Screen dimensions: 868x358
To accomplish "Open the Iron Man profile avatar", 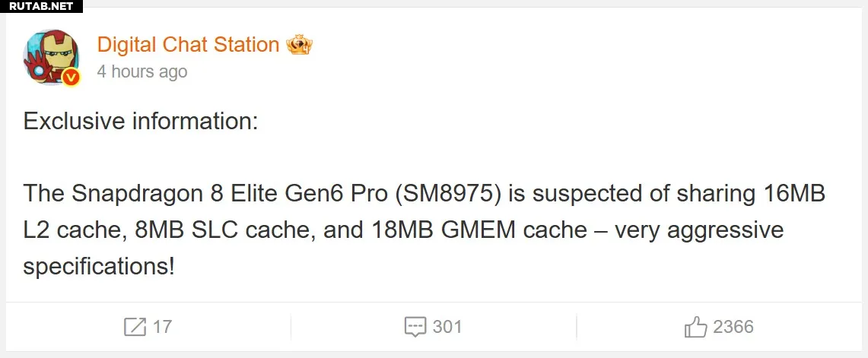I will tap(50, 57).
